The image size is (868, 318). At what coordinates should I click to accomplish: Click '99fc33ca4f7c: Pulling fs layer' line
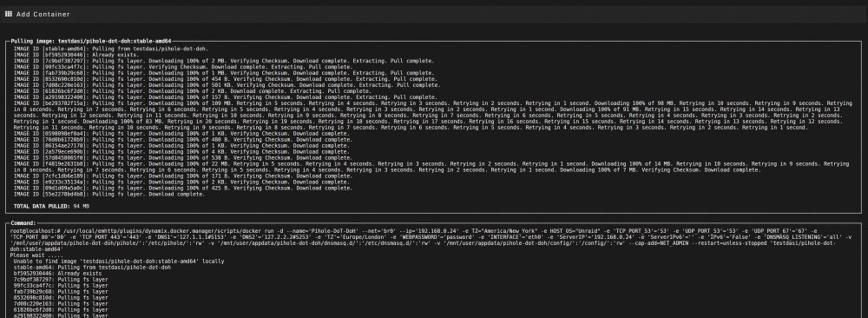click(x=61, y=286)
